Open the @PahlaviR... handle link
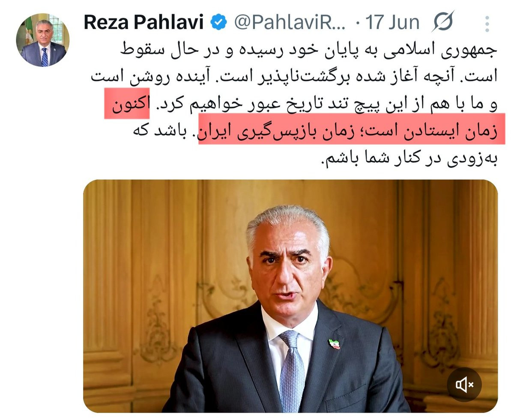Image resolution: width=514 pixels, height=420 pixels. [290, 22]
